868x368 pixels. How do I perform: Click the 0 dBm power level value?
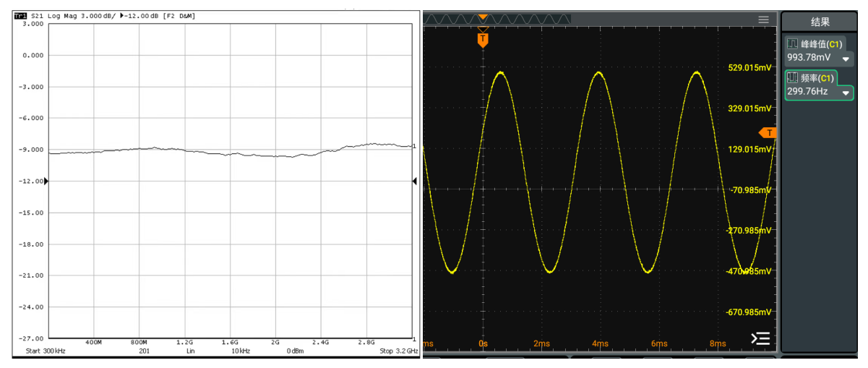tap(294, 351)
